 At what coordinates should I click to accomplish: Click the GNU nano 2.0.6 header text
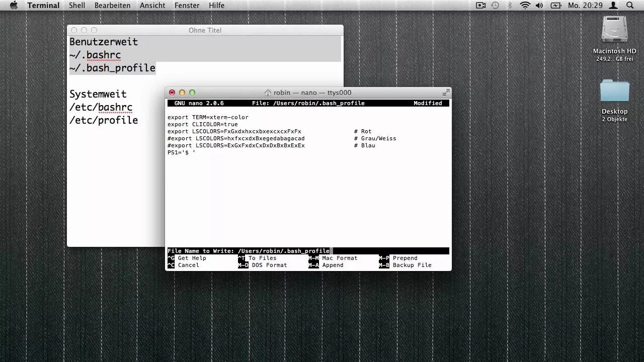click(199, 103)
